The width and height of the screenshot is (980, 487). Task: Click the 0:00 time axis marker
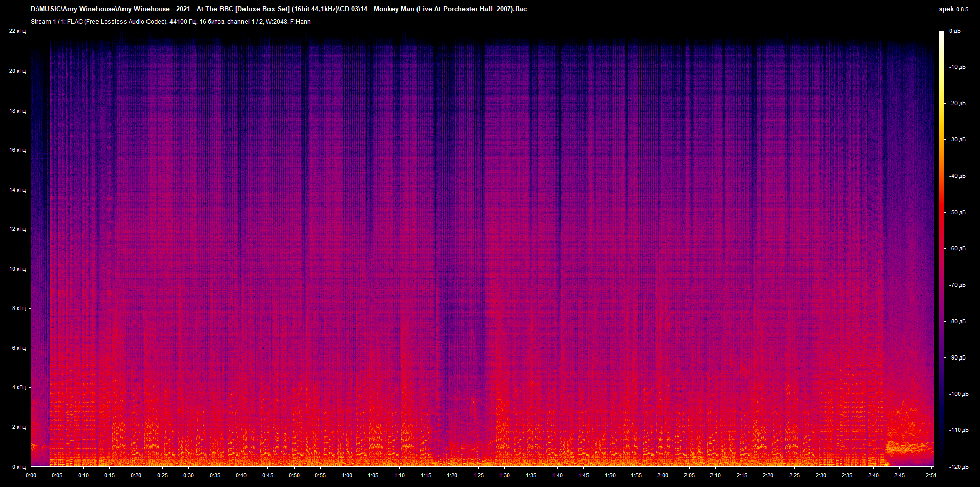(31, 475)
